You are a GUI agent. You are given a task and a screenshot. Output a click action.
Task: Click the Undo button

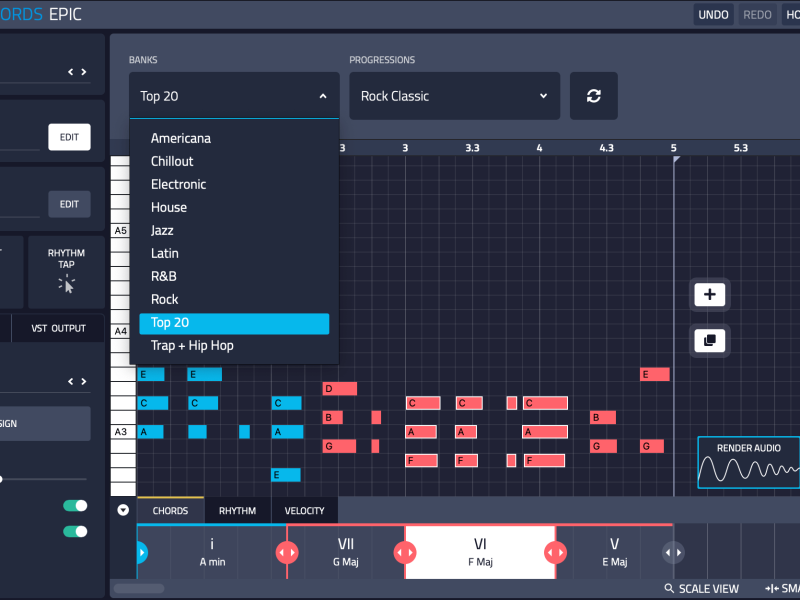713,14
